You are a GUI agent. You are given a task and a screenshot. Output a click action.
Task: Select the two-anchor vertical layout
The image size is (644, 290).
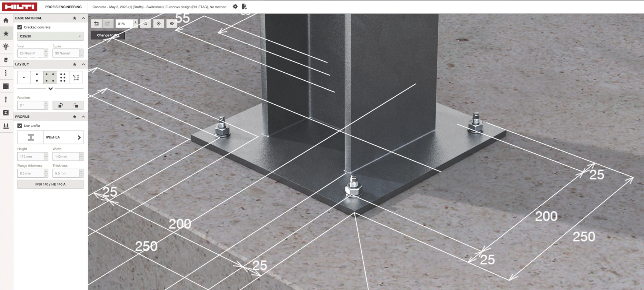[x=37, y=77]
